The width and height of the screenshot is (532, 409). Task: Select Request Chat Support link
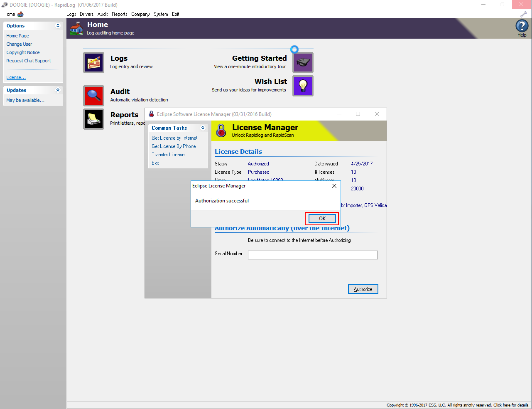click(x=29, y=61)
